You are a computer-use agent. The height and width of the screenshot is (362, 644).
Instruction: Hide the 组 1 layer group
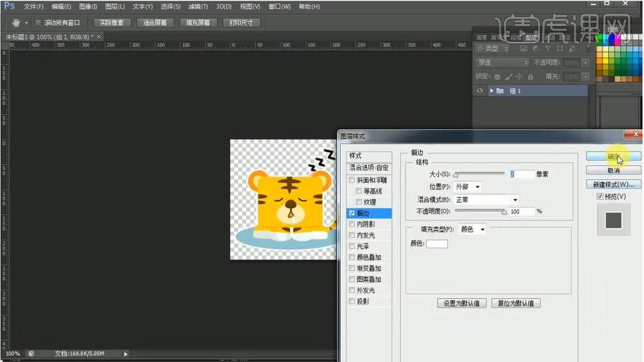(x=479, y=91)
